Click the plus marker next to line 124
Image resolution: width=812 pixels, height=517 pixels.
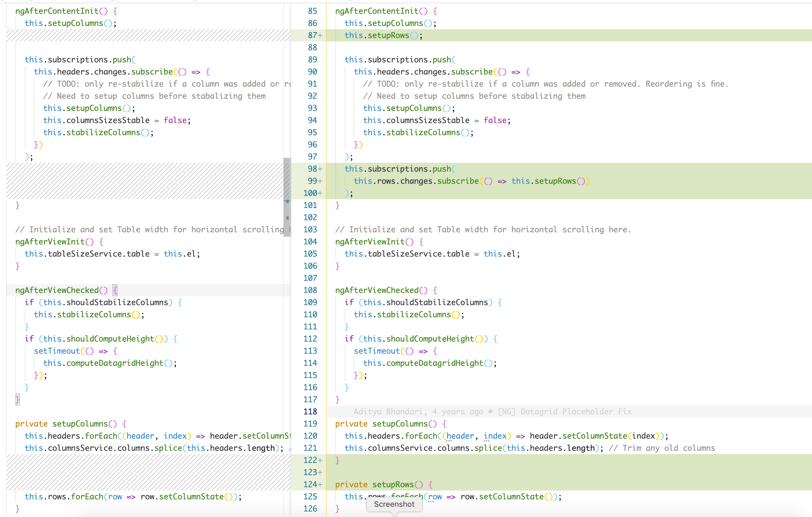(x=320, y=484)
